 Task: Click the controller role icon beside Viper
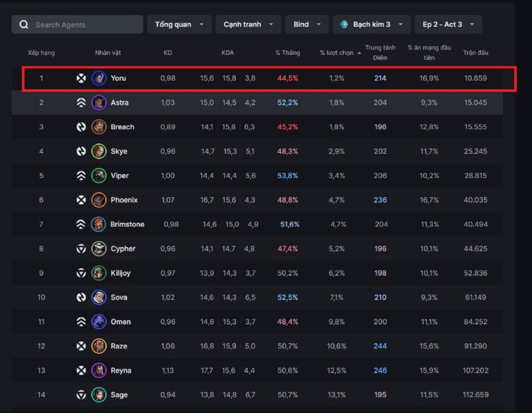(81, 176)
